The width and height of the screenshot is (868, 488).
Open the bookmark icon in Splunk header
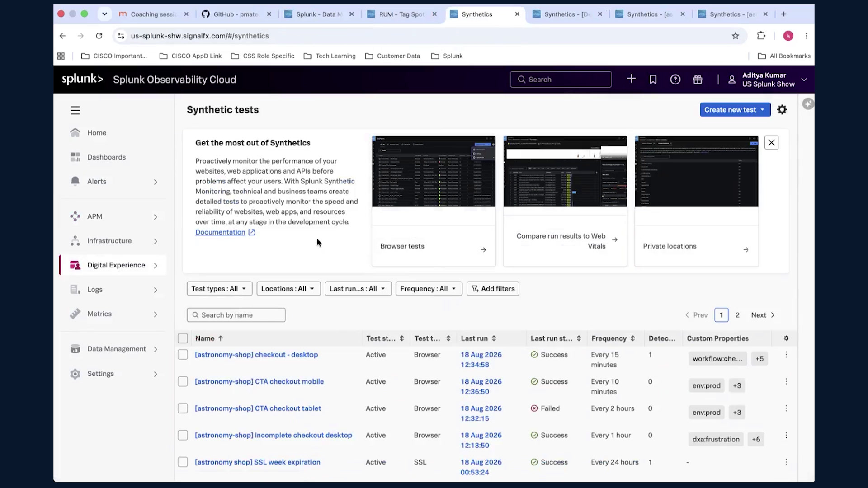[x=653, y=80]
